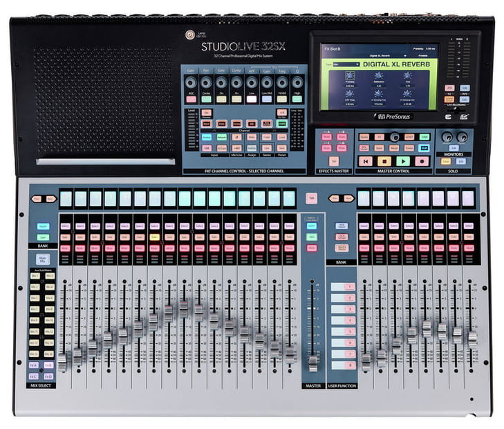Select the Master Control navigation encoder
Screen dimensions: 504x429
394,137
